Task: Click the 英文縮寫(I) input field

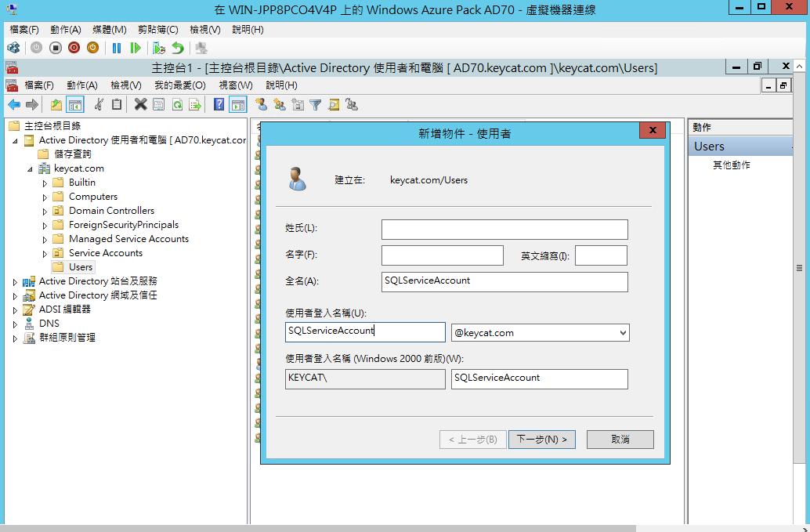Action: [x=602, y=255]
